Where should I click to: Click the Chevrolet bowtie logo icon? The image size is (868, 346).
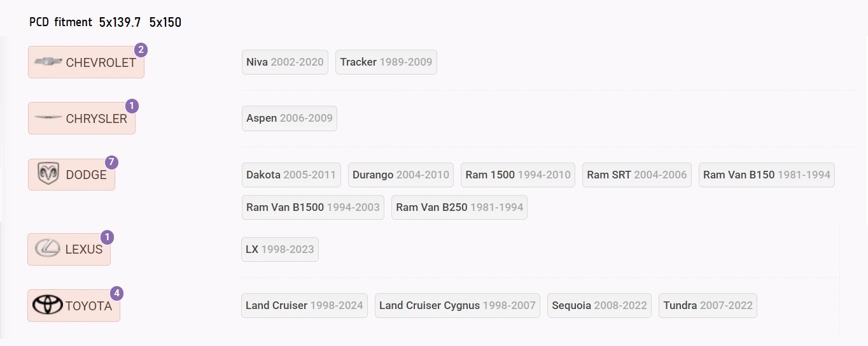(x=48, y=62)
